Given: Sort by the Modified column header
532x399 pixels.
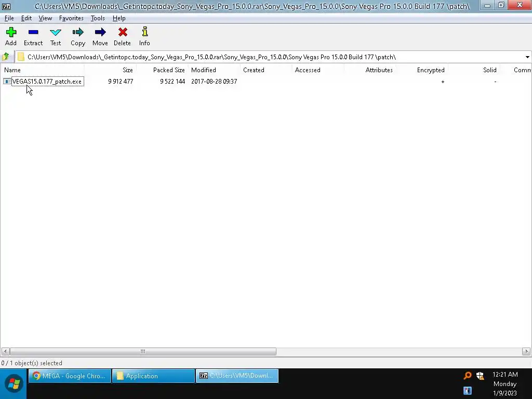Looking at the screenshot, I should click(x=214, y=70).
